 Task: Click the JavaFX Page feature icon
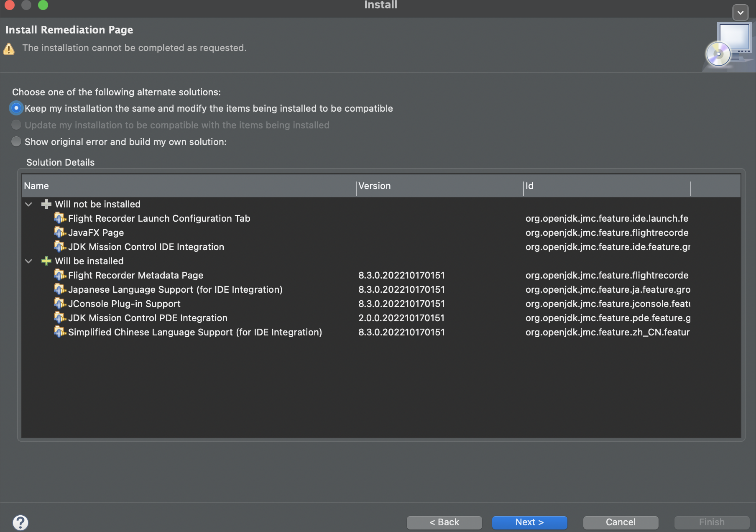click(60, 233)
